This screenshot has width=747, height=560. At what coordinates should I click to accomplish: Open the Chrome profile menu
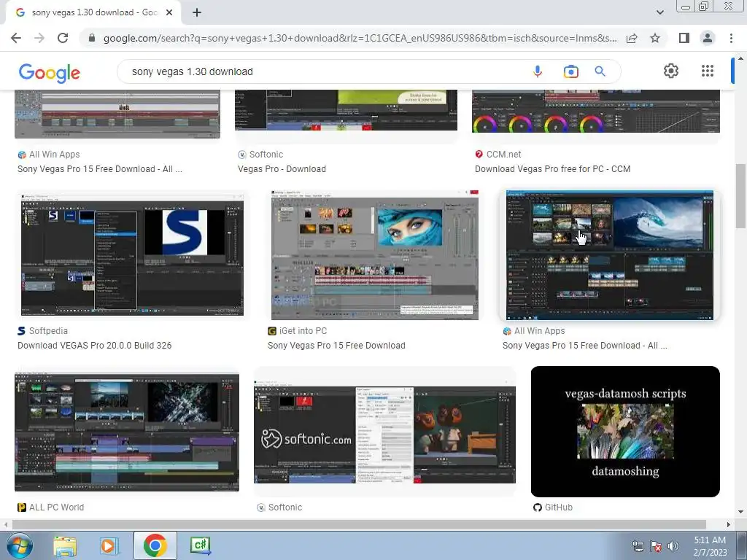point(708,38)
